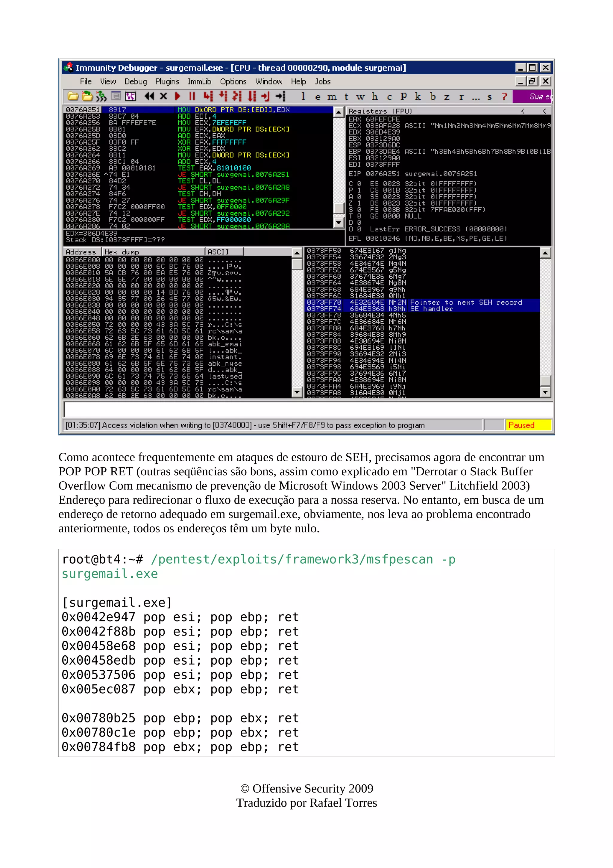Open the Debug menu
Viewport: 613px width, 868px height.
coord(136,81)
